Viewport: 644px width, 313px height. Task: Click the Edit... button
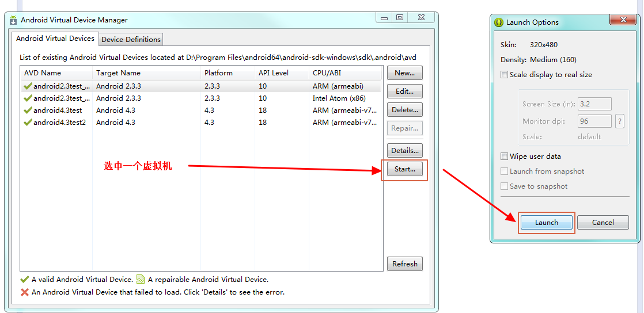pyautogui.click(x=404, y=91)
